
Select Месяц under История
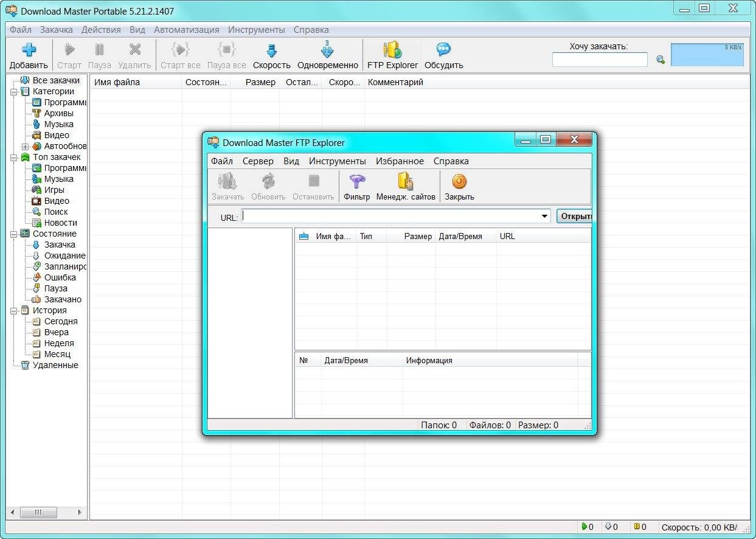click(57, 354)
